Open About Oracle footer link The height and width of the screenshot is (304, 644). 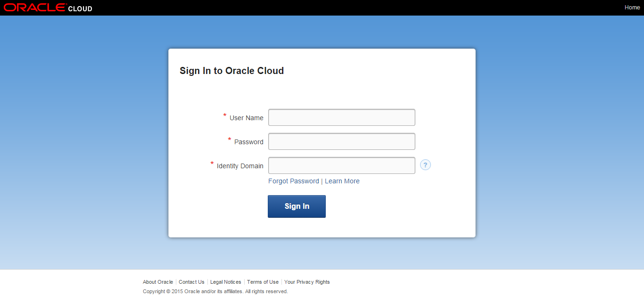[158, 282]
